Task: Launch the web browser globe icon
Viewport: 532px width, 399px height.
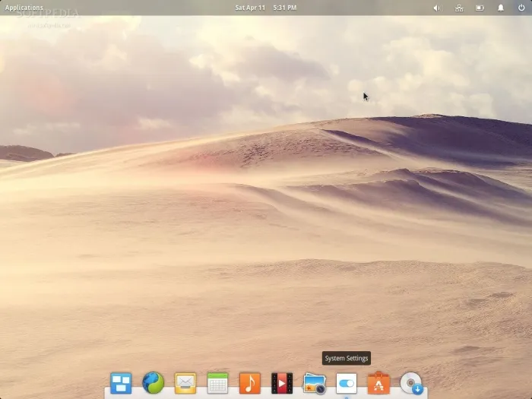Action: click(153, 383)
